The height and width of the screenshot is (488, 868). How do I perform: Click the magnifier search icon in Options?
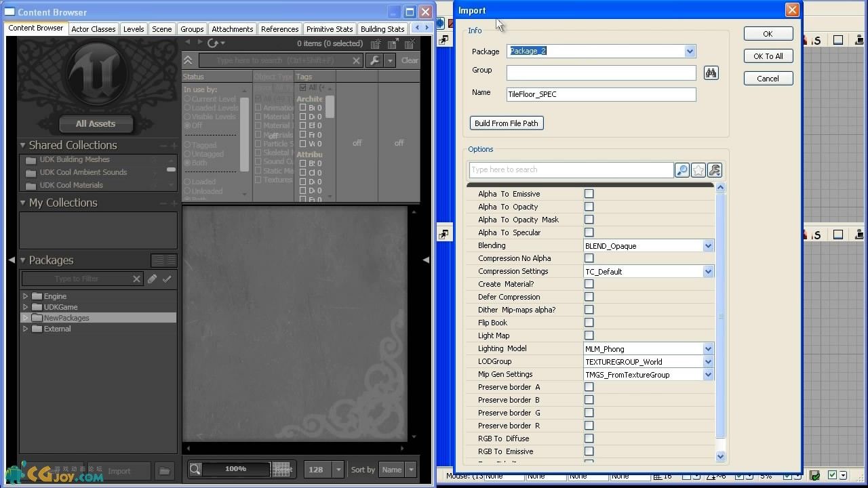(x=682, y=170)
